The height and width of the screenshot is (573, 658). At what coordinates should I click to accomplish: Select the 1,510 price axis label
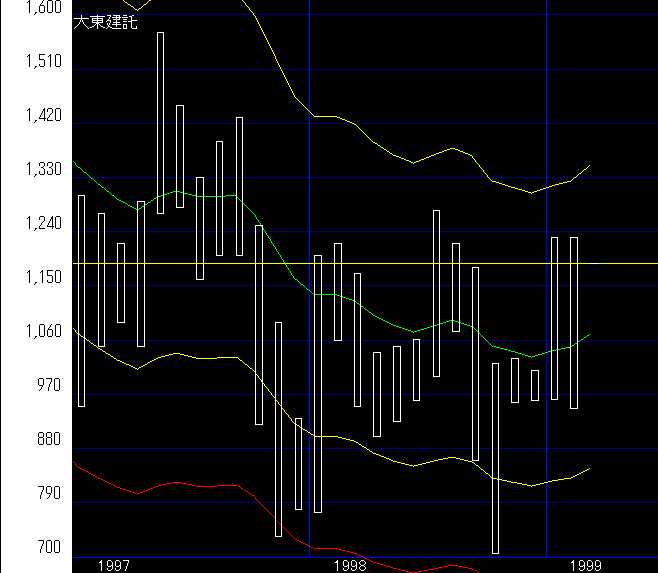(44, 61)
